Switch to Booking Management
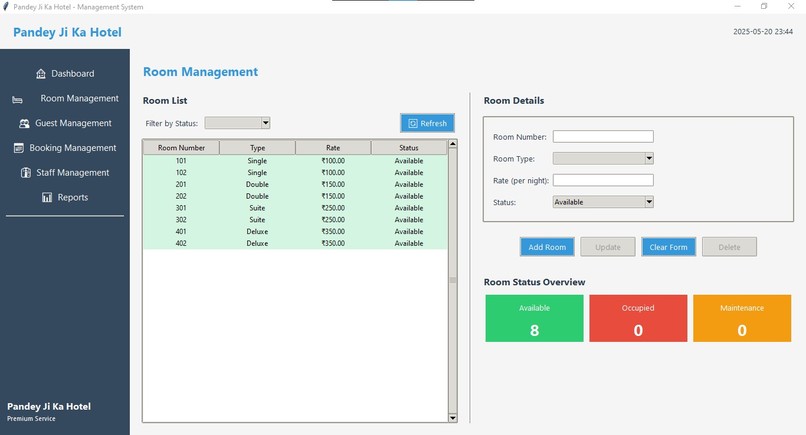 point(65,148)
